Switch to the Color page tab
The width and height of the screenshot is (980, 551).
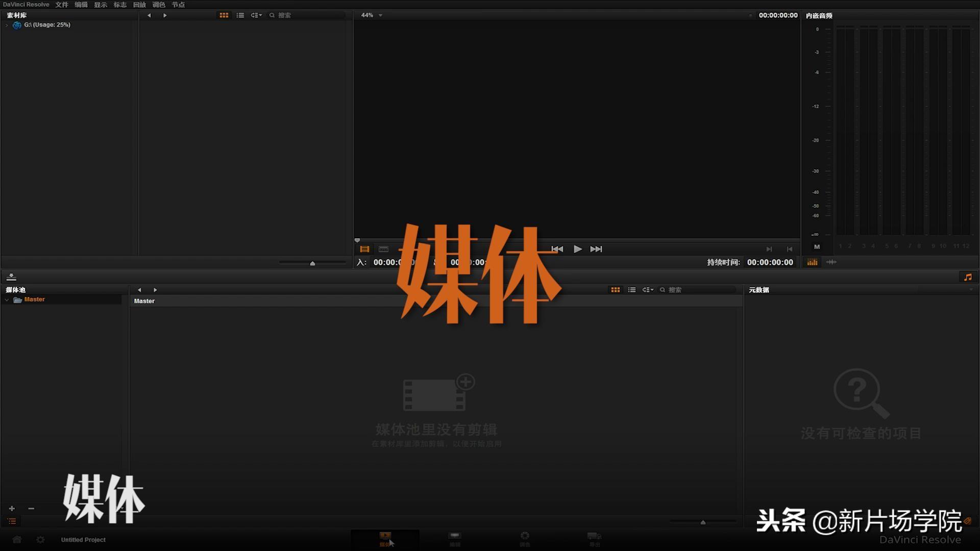tap(525, 539)
